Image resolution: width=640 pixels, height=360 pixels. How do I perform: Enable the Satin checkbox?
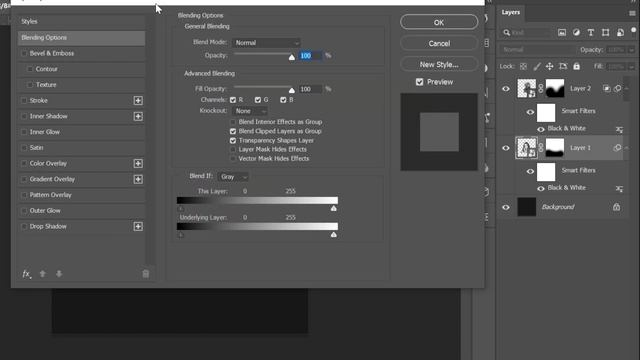pyautogui.click(x=24, y=148)
